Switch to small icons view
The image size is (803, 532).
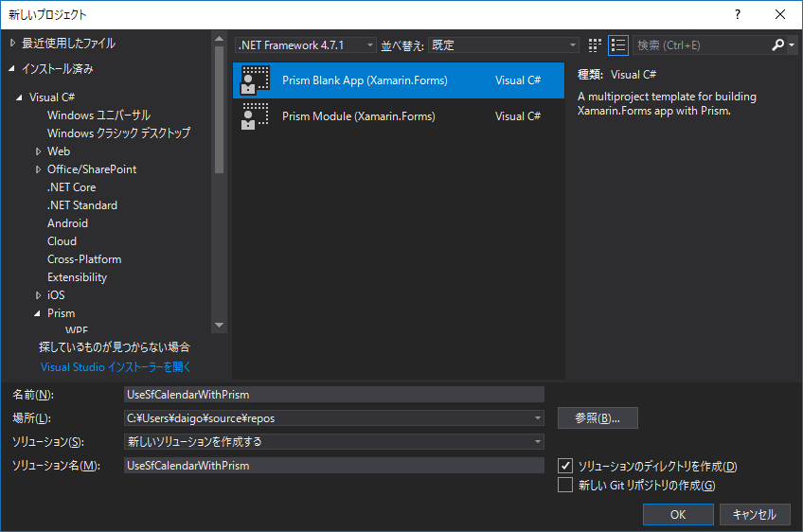(595, 45)
